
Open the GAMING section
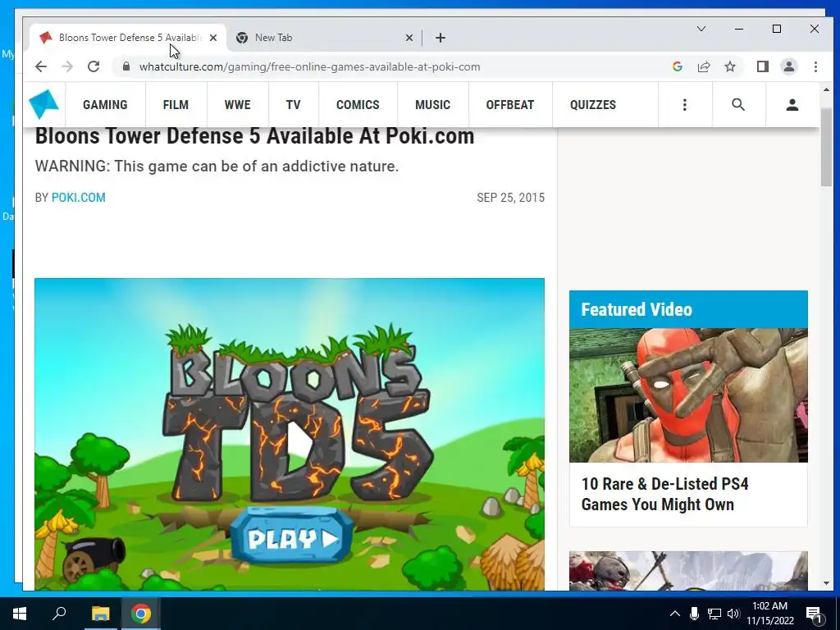[x=105, y=104]
